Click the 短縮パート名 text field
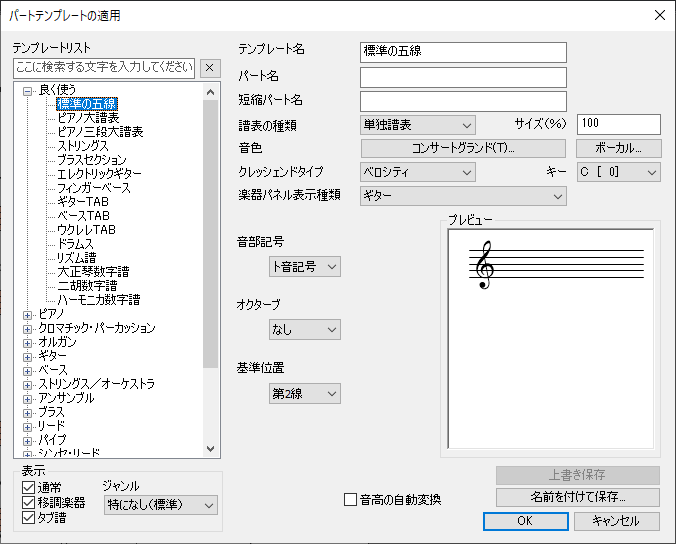Screen dimensions: 676x544 coord(463,101)
